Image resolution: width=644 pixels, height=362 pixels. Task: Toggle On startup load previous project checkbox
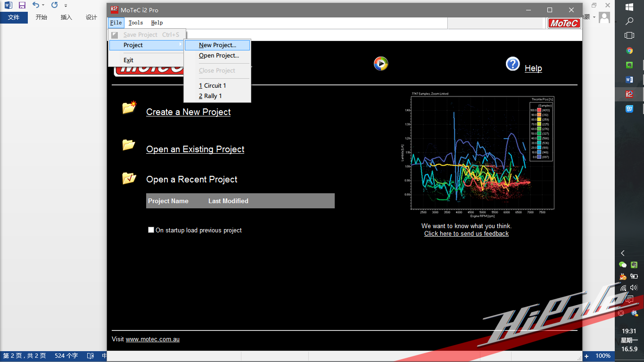151,230
